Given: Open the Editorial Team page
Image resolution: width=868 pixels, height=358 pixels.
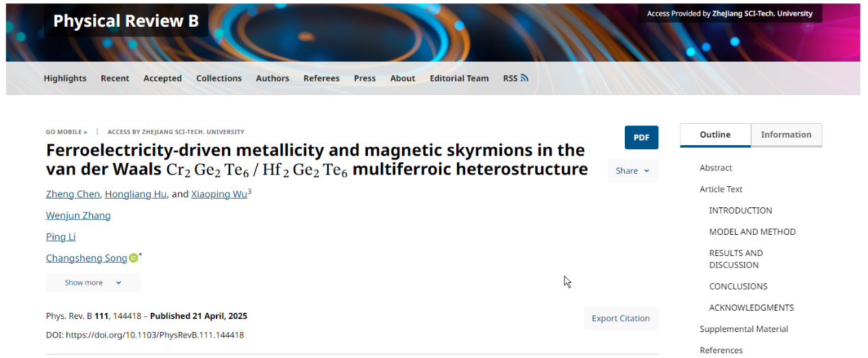Looking at the screenshot, I should pyautogui.click(x=459, y=78).
